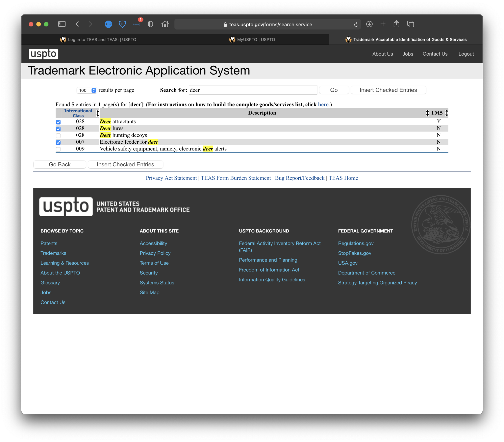Viewport: 504px width, 442px height.
Task: Open the Terms of Use footer link
Action: tap(154, 263)
